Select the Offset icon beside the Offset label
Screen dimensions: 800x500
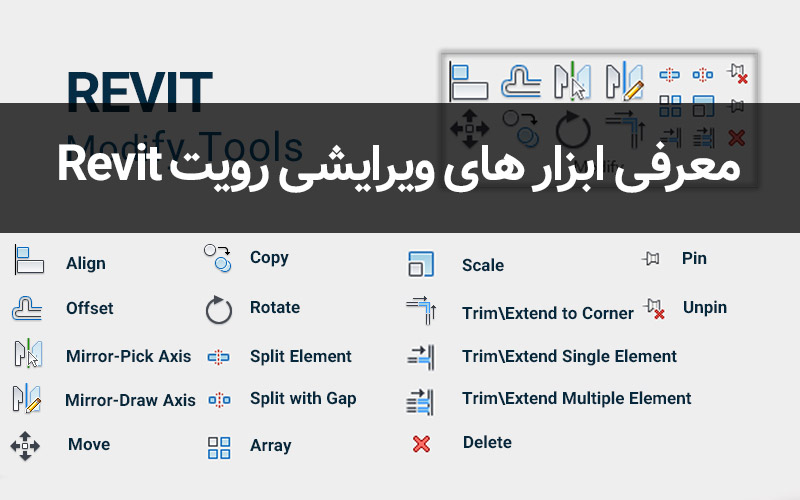pos(27,308)
